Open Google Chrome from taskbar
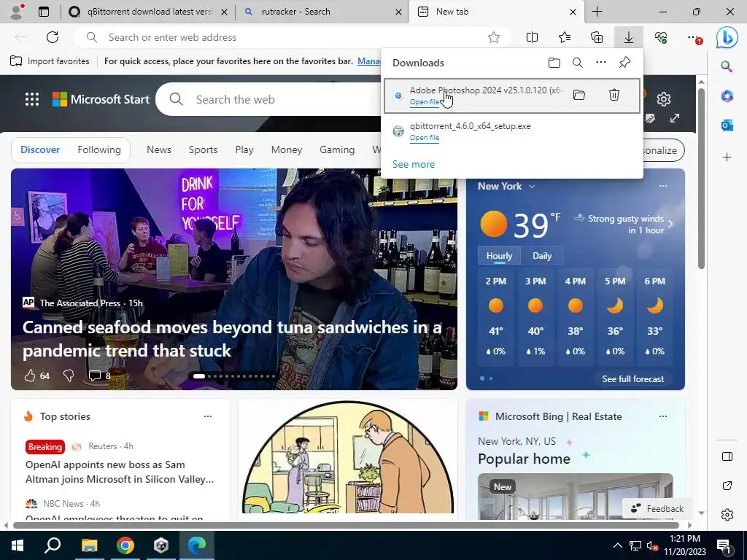This screenshot has width=747, height=560. tap(125, 545)
